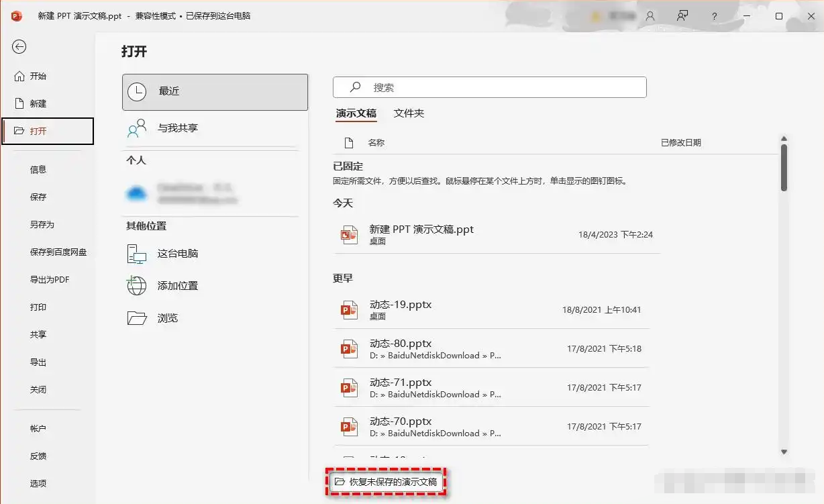
Task: Maximize the PowerPoint window
Action: click(x=779, y=16)
